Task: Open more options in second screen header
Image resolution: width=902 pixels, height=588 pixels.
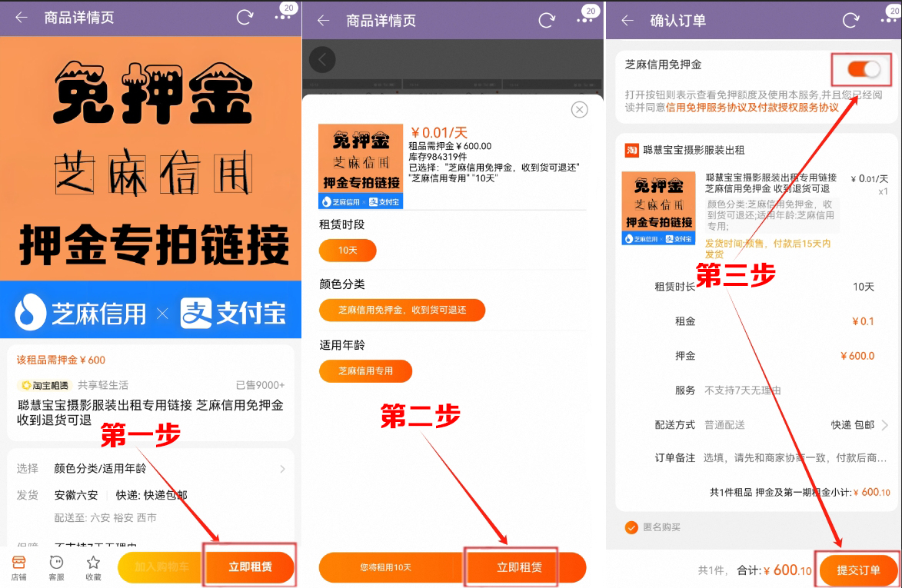Action: click(x=584, y=21)
